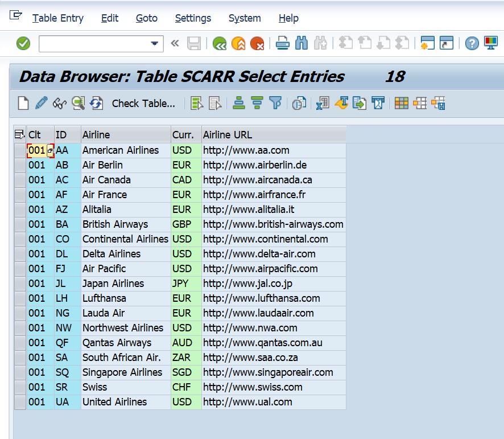Open the command field dropdown arrow
504x439 pixels.
(x=155, y=43)
